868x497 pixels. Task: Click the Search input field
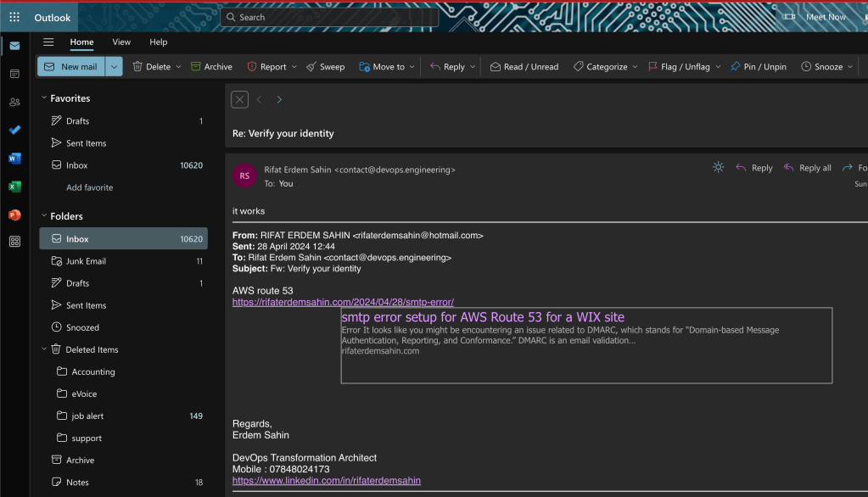click(329, 17)
